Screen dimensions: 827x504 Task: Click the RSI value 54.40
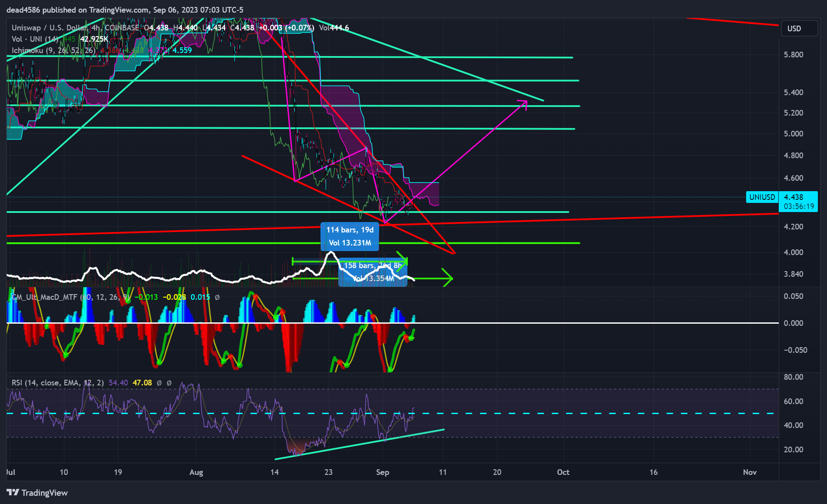pyautogui.click(x=118, y=382)
